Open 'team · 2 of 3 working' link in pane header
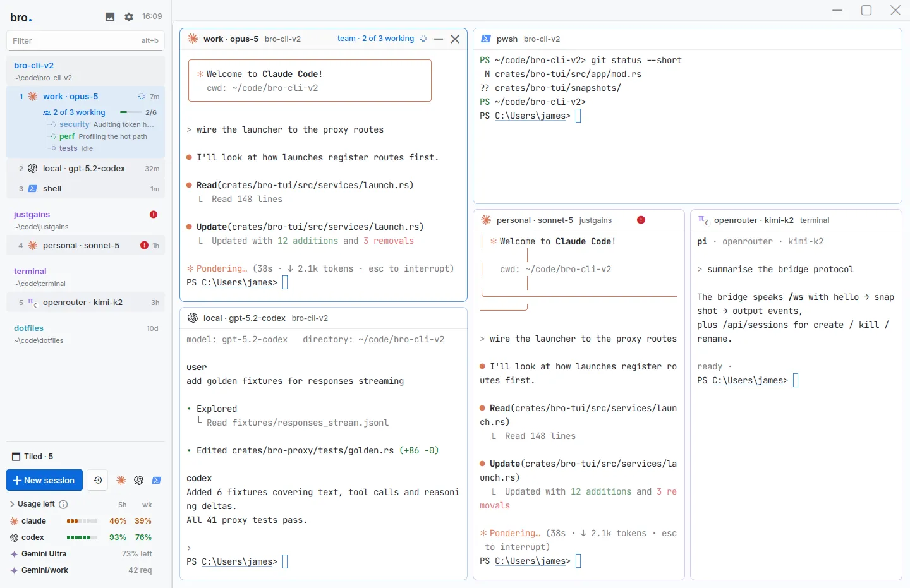 click(x=375, y=39)
